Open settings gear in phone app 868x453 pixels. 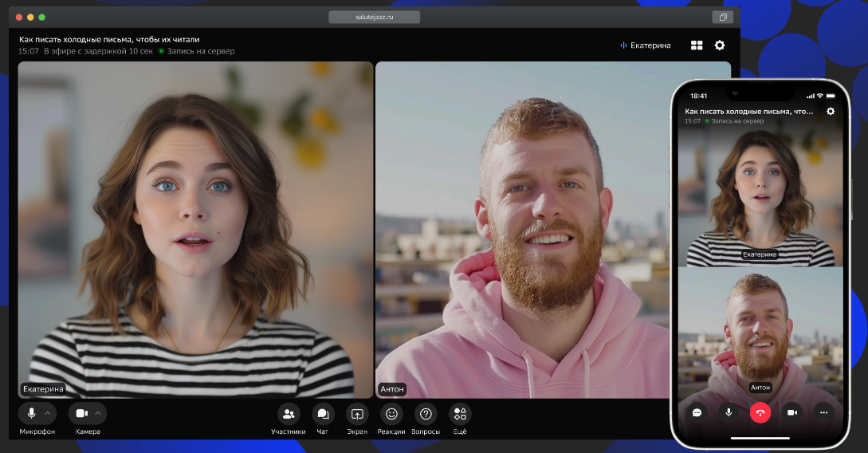point(831,111)
